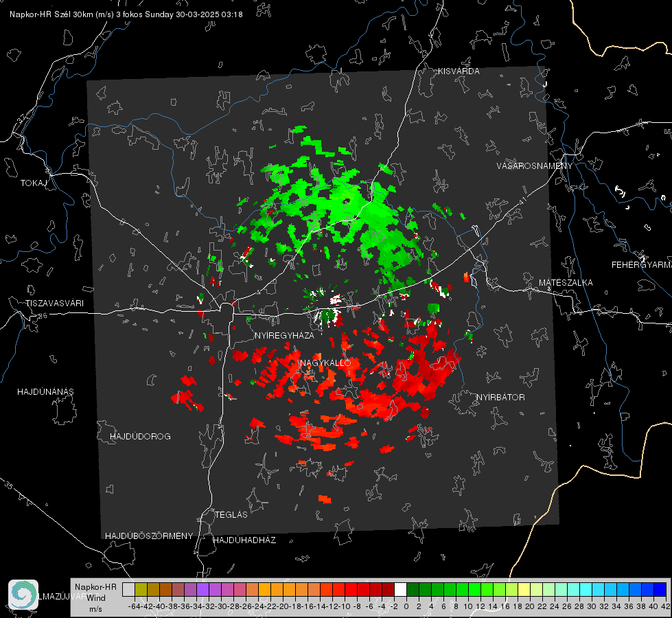672x618 pixels.
Task: Select the KISVÁRDA town label
Action: tap(459, 71)
